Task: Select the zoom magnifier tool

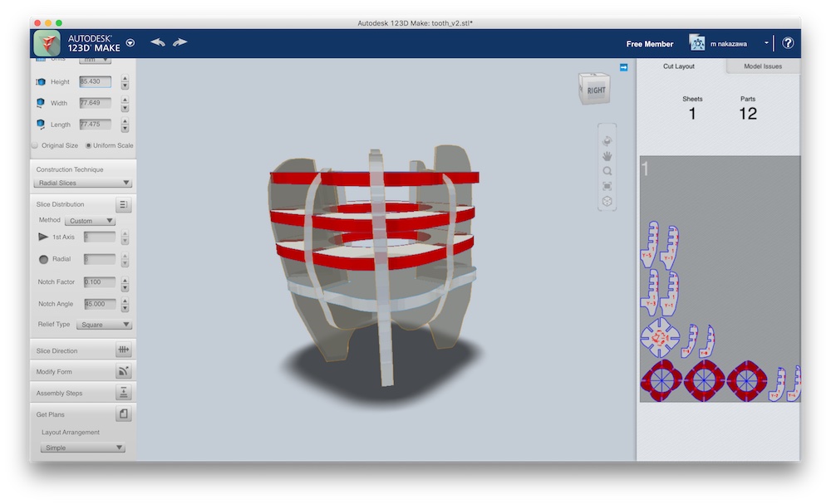Action: click(607, 171)
